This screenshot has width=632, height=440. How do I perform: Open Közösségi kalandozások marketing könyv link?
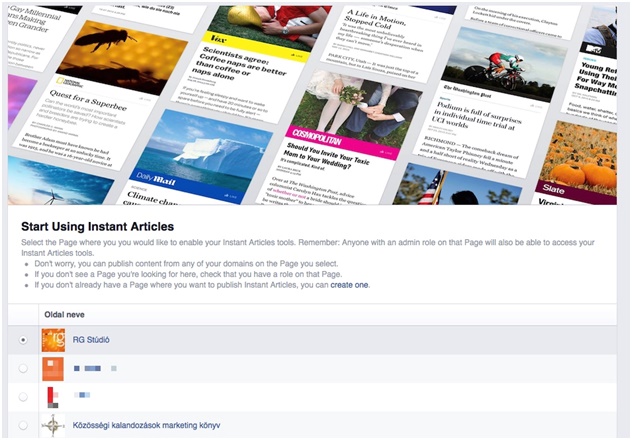[146, 425]
